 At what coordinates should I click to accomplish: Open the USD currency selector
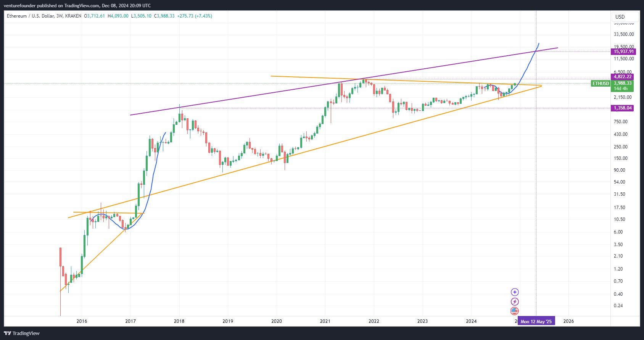620,17
